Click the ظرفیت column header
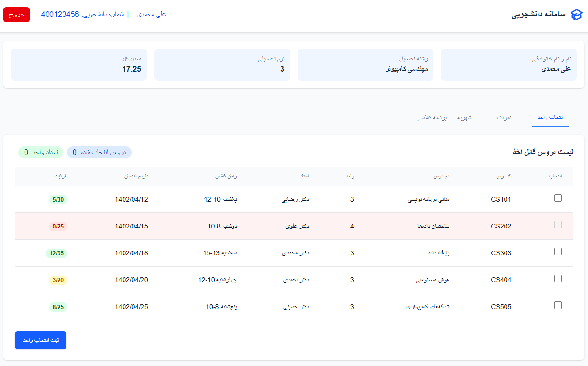 click(x=62, y=176)
